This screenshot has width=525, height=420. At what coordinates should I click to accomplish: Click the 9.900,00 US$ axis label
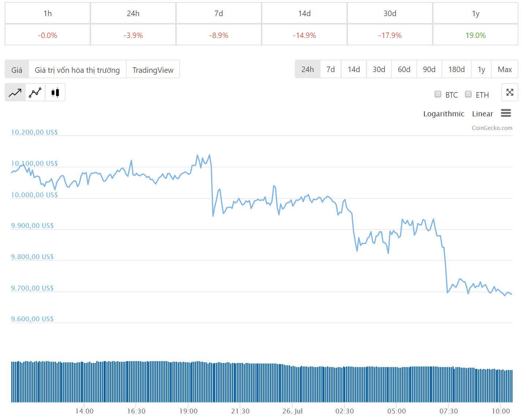tap(32, 226)
